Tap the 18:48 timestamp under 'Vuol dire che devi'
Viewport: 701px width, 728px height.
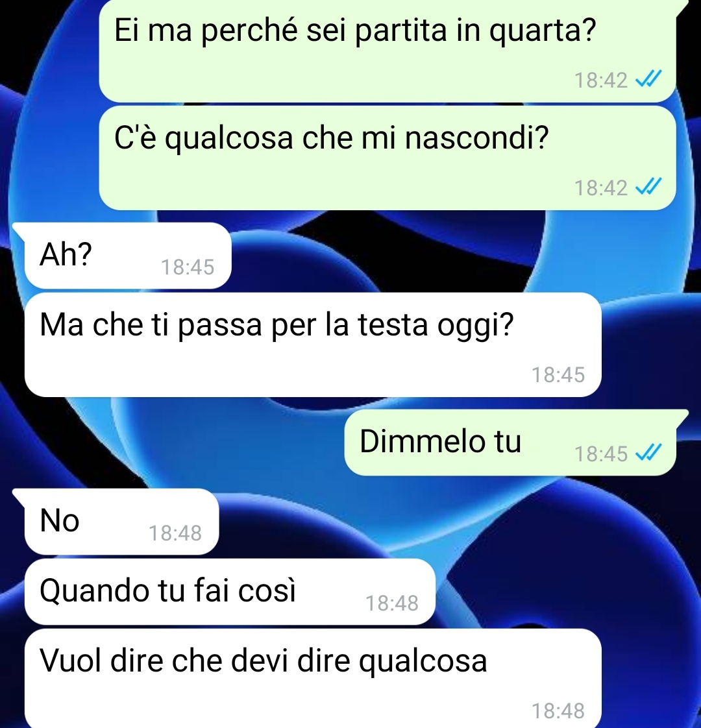pos(558,711)
